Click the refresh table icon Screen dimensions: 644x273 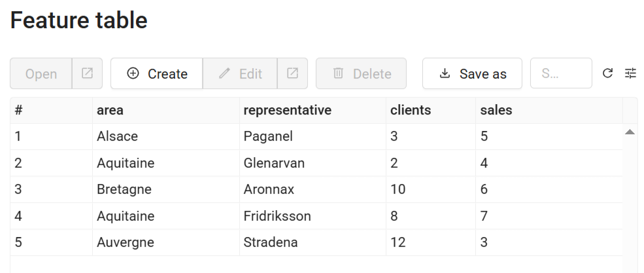[x=607, y=73]
